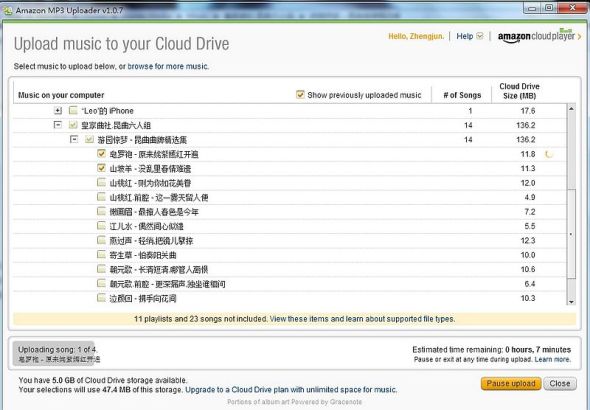Uncheck the 山坡羊 song checkbox
This screenshot has height=410, width=590.
point(101,168)
